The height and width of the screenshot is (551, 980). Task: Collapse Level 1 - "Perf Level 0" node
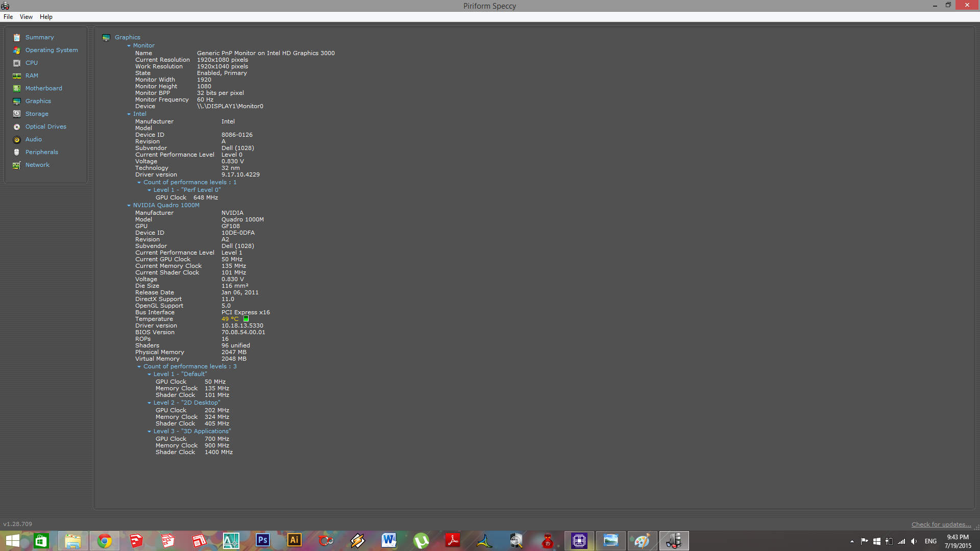click(150, 190)
